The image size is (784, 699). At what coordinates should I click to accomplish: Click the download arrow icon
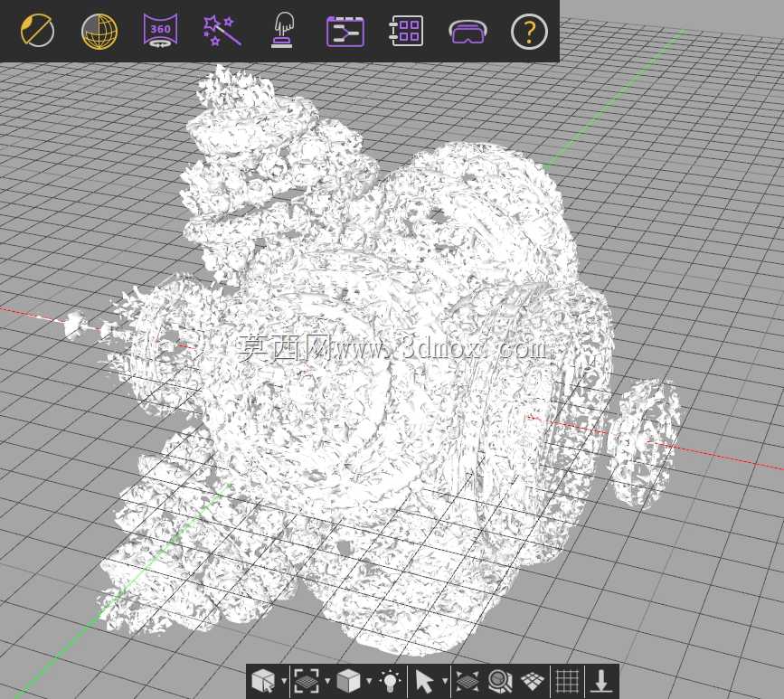(x=601, y=681)
